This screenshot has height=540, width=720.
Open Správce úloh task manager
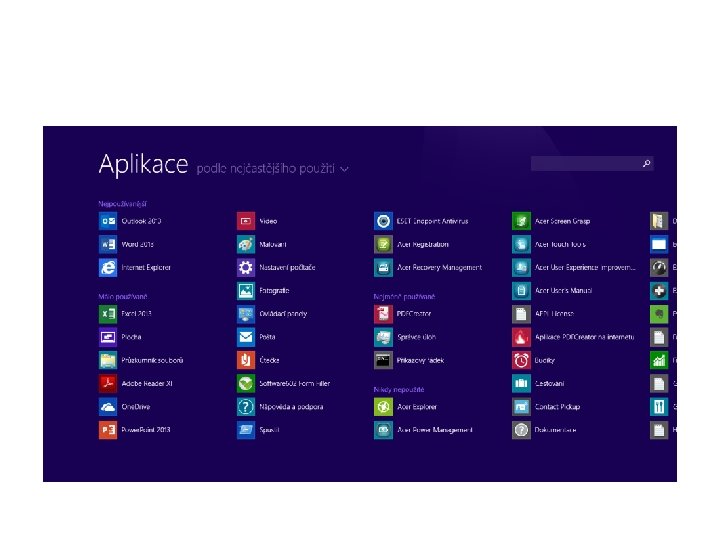tap(405, 337)
